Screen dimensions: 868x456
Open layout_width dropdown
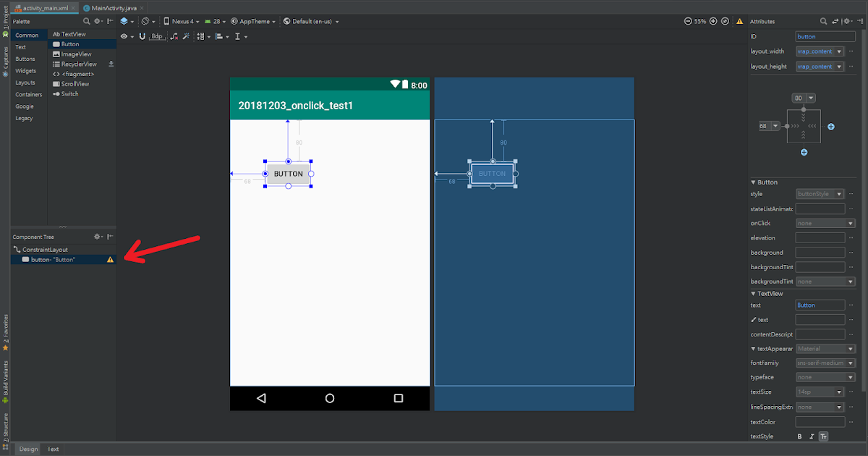(x=820, y=51)
